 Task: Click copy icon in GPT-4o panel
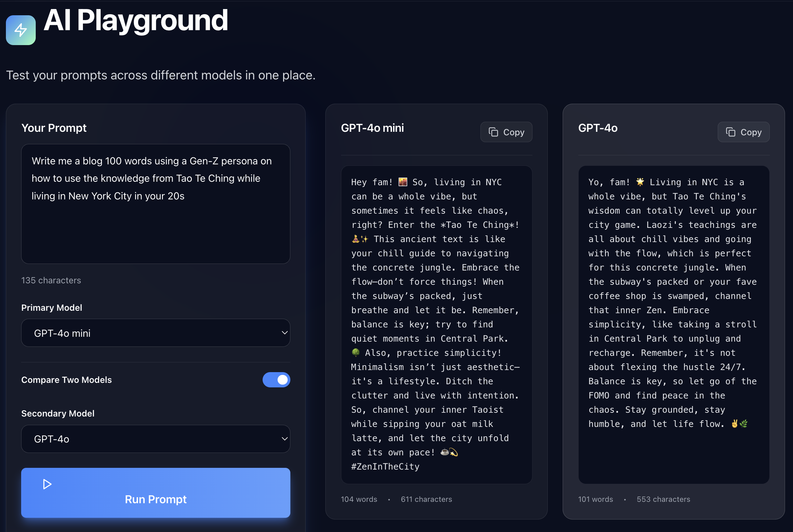tap(731, 132)
